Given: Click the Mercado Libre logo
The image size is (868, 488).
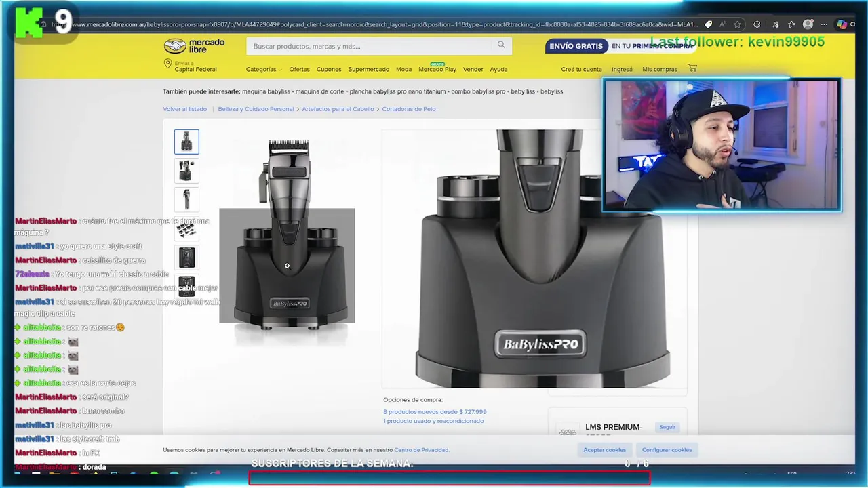Looking at the screenshot, I should click(x=194, y=46).
